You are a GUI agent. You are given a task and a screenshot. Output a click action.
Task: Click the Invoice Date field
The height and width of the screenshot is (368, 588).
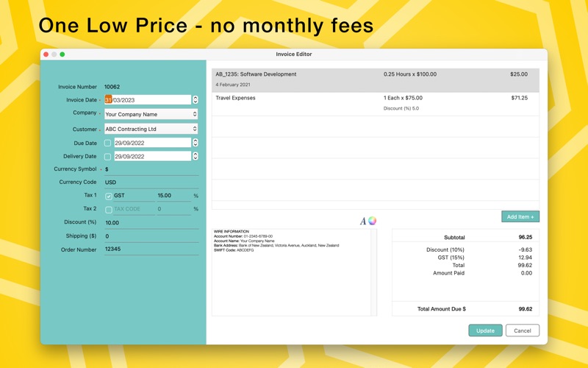pos(148,100)
